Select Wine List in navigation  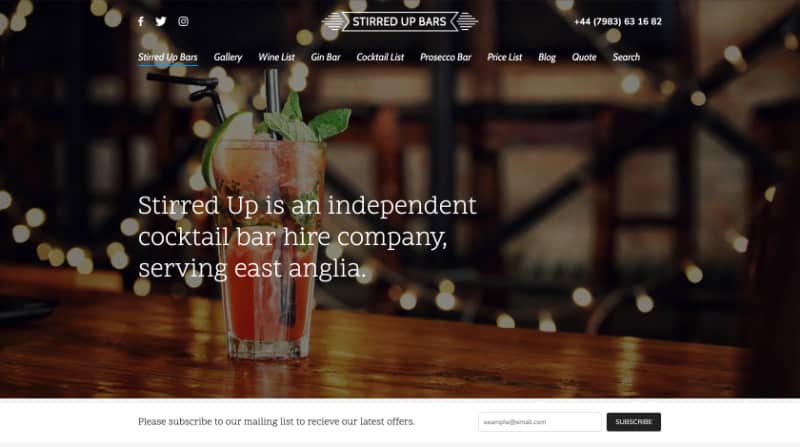tap(276, 57)
